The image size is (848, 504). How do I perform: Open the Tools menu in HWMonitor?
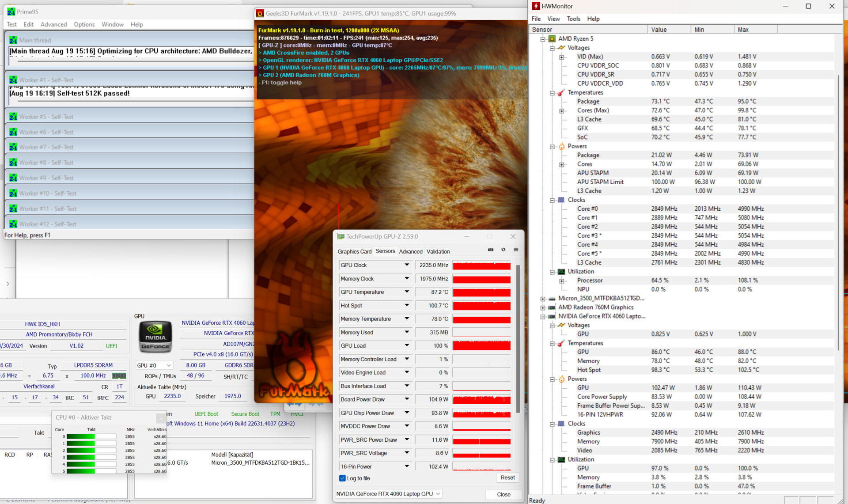[x=573, y=19]
